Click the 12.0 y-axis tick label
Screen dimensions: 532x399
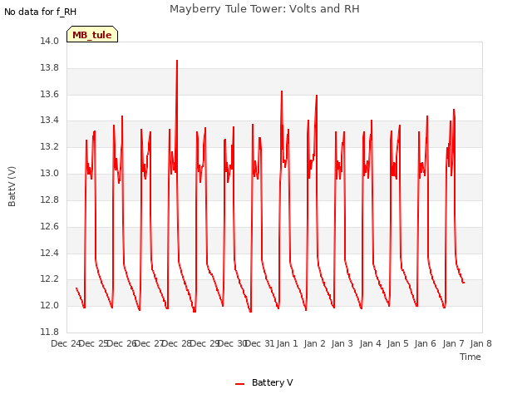(49, 306)
